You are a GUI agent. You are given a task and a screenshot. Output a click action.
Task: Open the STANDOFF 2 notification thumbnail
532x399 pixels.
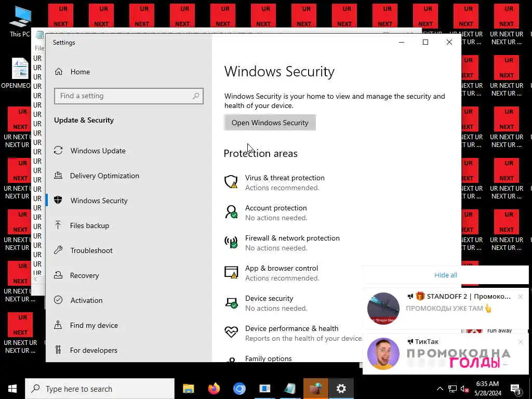[x=383, y=309]
